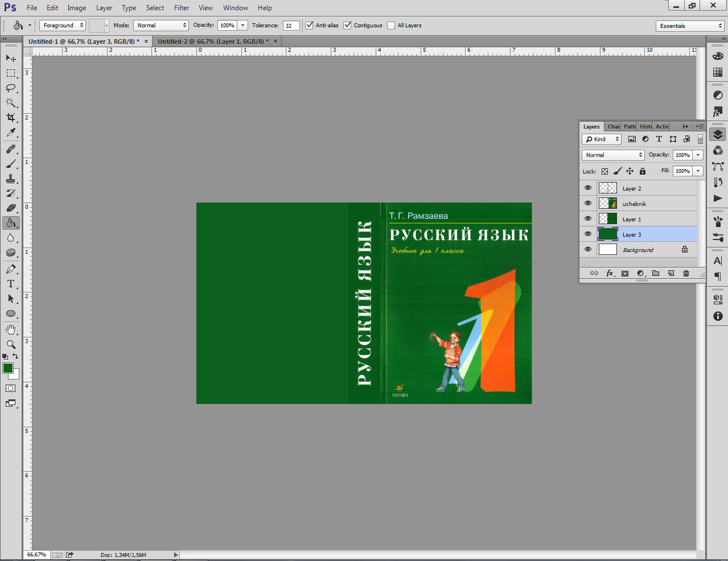
Task: Open the Layers panel Fill arrow
Action: (698, 171)
